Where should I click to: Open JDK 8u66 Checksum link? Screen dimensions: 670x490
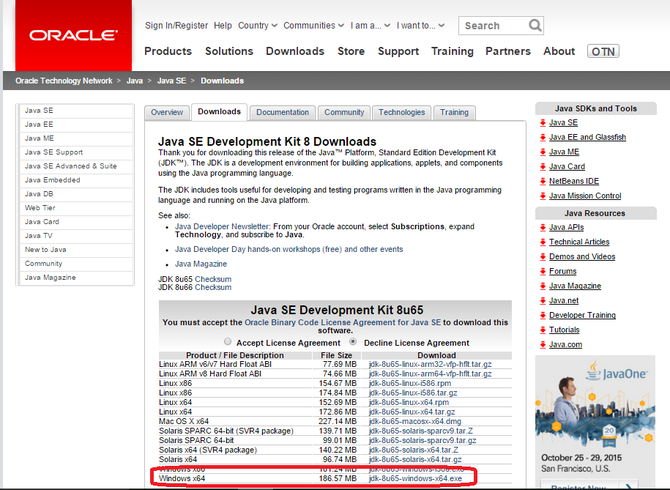(213, 288)
